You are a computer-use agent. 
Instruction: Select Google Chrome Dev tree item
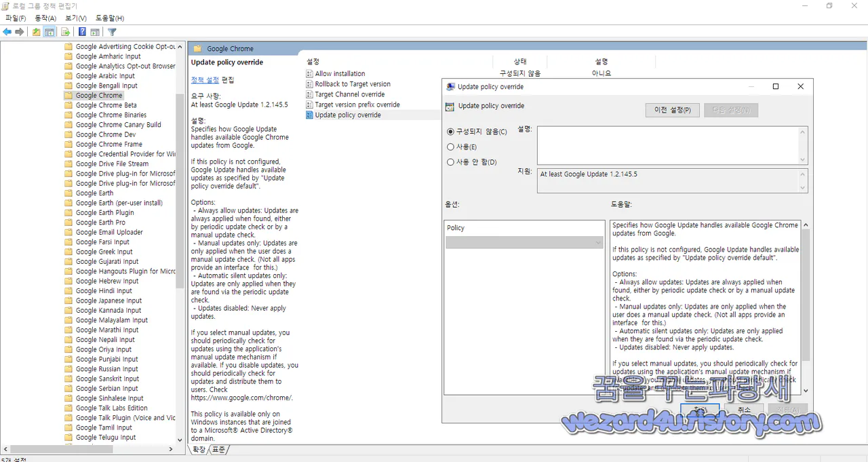point(105,134)
